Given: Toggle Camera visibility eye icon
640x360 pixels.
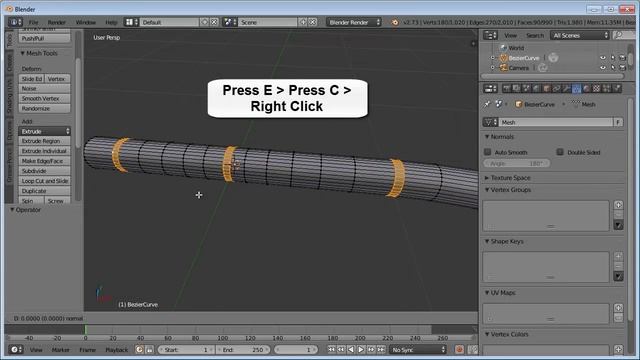Looking at the screenshot, I should click(x=603, y=68).
